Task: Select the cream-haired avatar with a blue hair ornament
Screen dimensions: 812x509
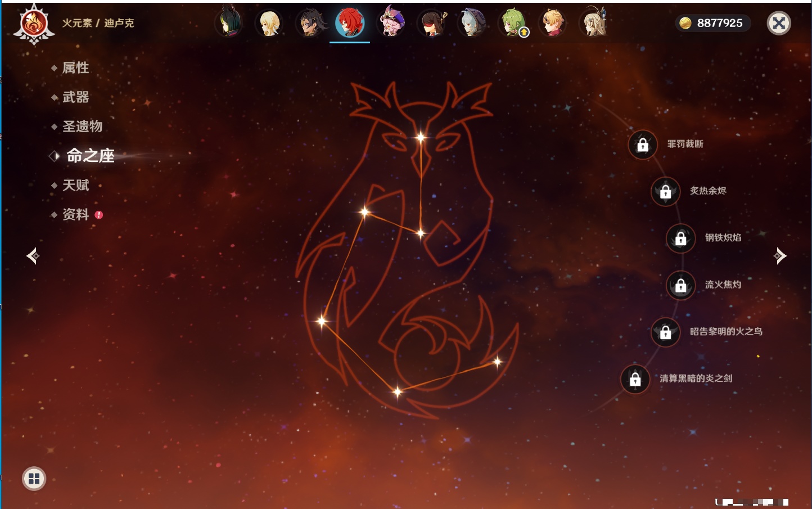Action: point(593,22)
